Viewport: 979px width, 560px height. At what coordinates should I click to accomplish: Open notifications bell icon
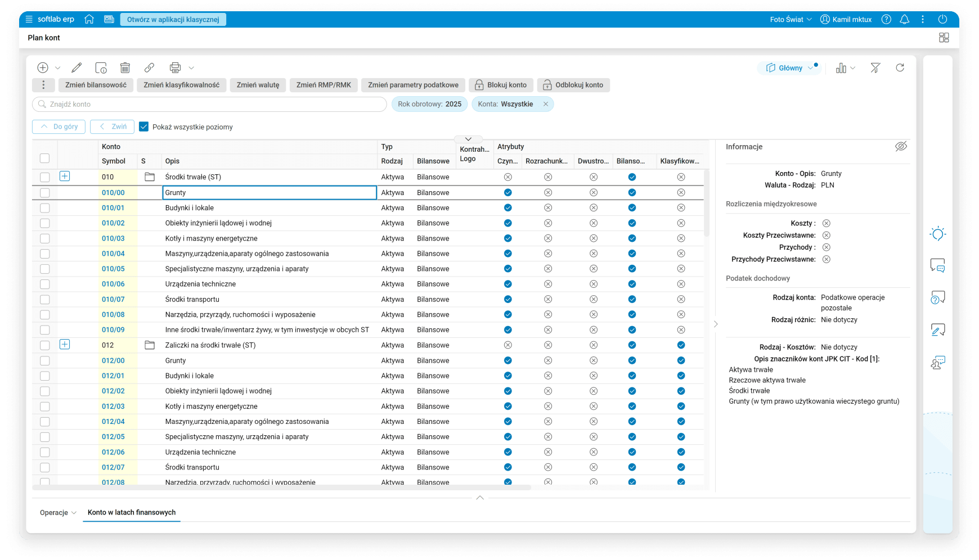tap(904, 19)
